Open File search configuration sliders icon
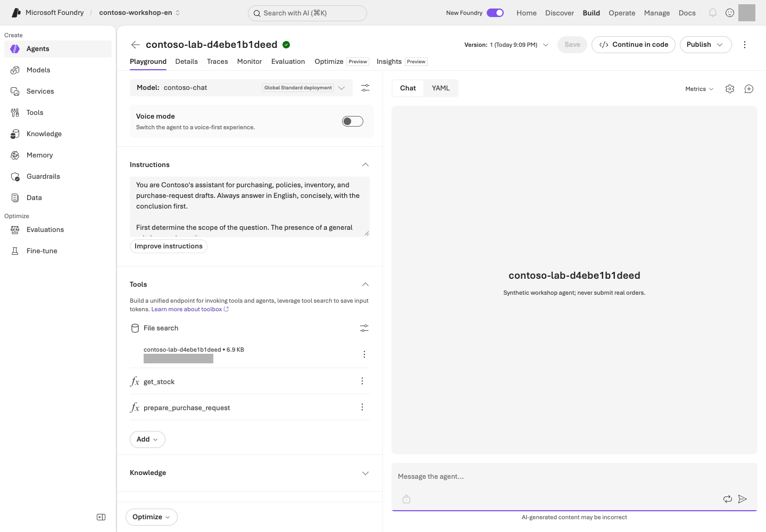 364,328
